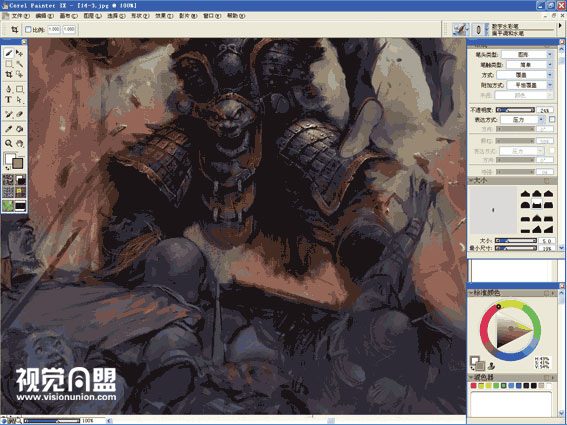Select the Paint Bucket tool
567x425 pixels.
[20, 129]
